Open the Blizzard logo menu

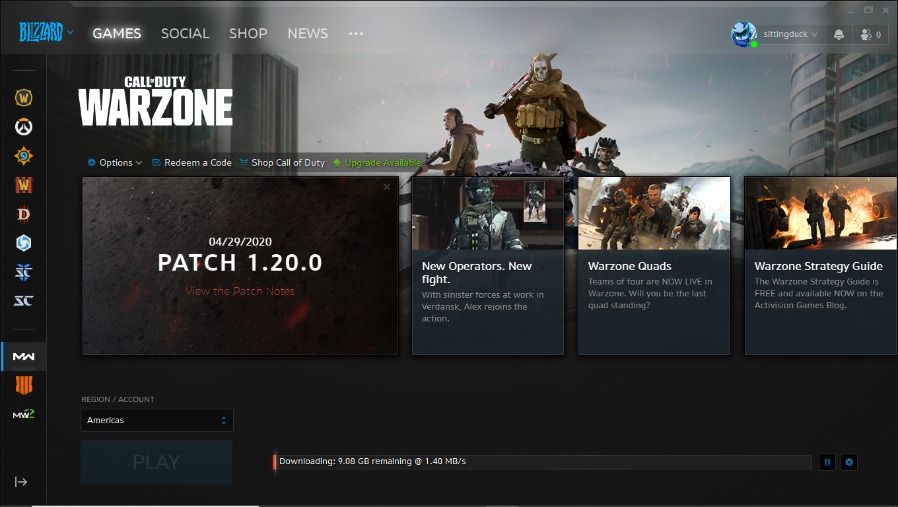click(x=46, y=33)
